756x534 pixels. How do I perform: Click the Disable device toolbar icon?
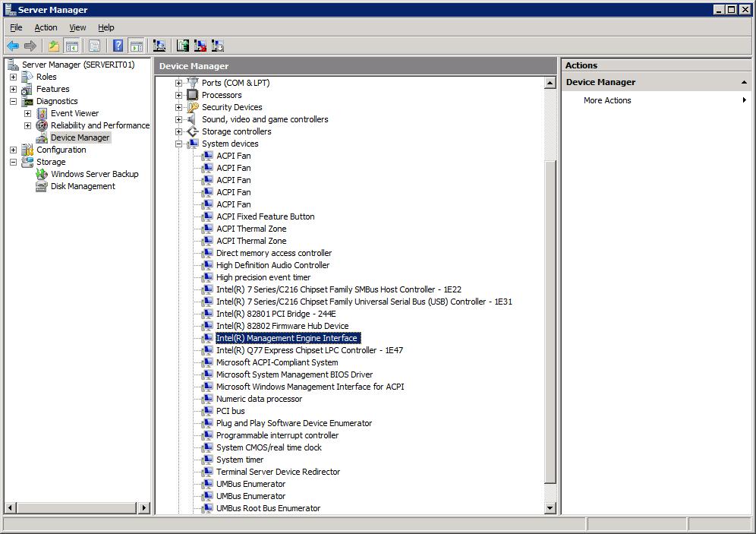point(217,46)
